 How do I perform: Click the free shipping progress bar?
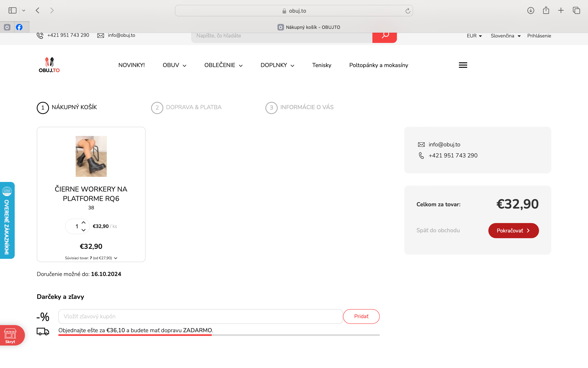(x=219, y=335)
